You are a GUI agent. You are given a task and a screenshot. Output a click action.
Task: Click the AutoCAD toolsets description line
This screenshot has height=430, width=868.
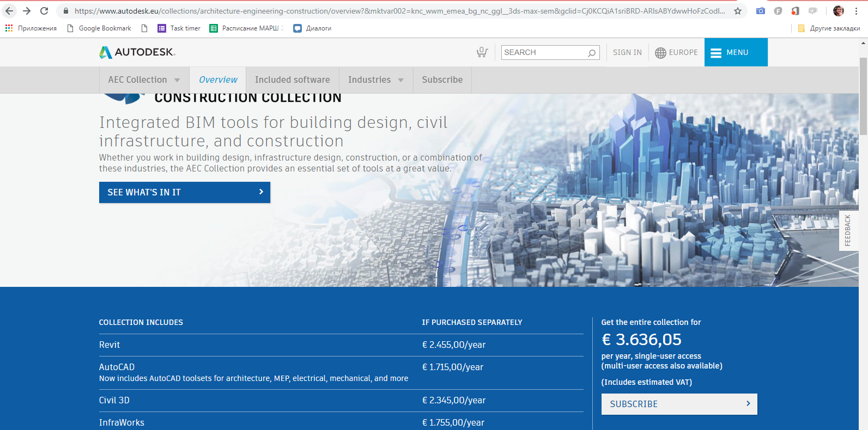click(x=253, y=378)
